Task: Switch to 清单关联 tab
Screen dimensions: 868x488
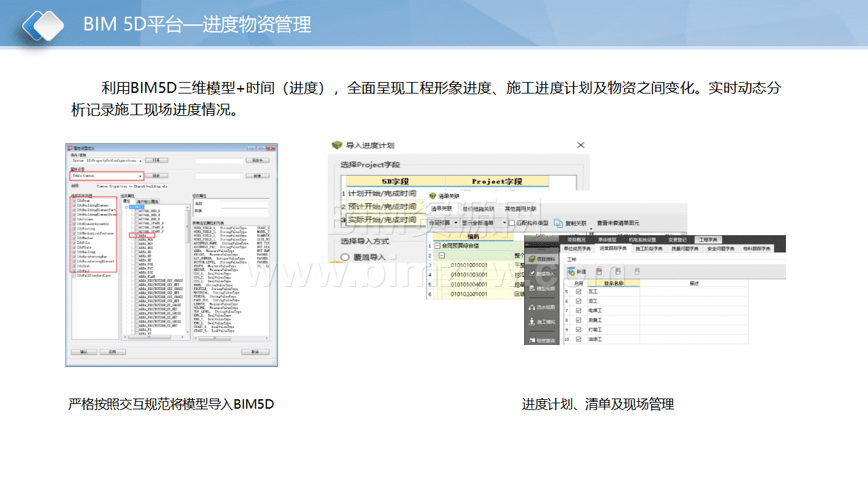Action: 441,209
